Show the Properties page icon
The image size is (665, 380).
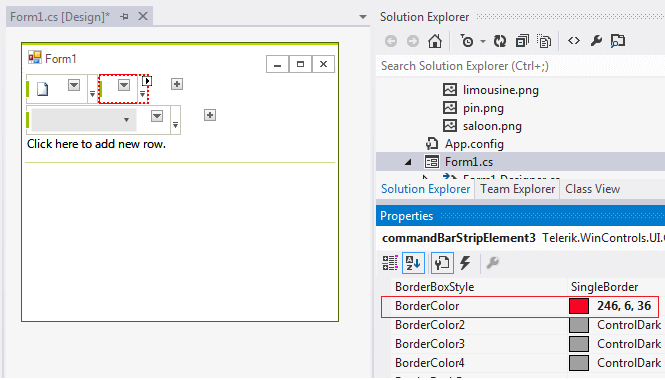(x=442, y=263)
